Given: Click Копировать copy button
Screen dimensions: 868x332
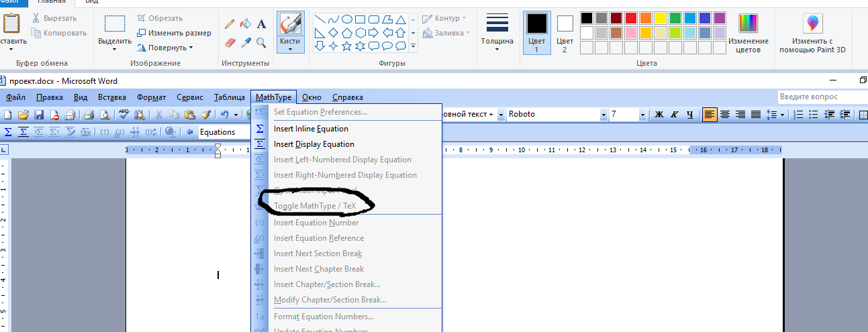Looking at the screenshot, I should coord(59,33).
